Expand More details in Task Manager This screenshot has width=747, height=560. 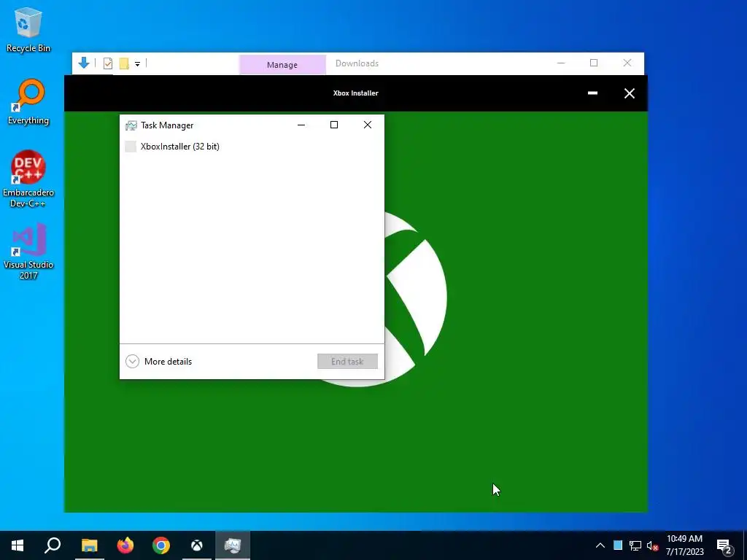click(x=158, y=362)
